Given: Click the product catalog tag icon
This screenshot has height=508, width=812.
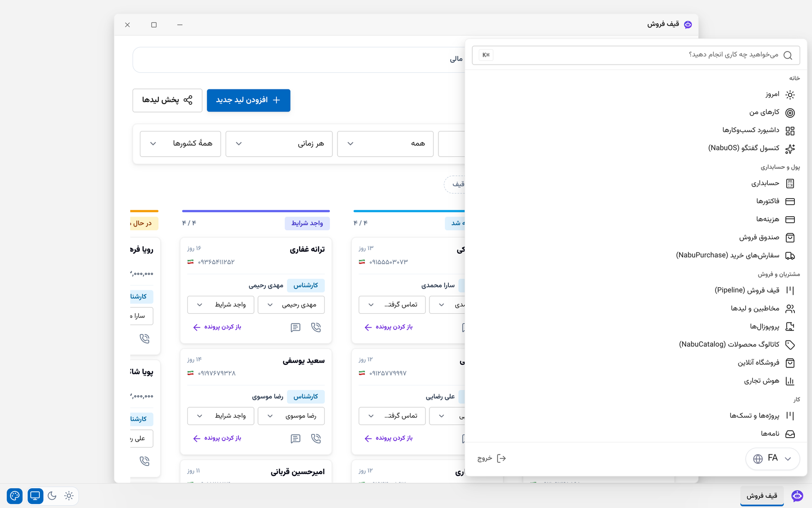Looking at the screenshot, I should click(790, 345).
